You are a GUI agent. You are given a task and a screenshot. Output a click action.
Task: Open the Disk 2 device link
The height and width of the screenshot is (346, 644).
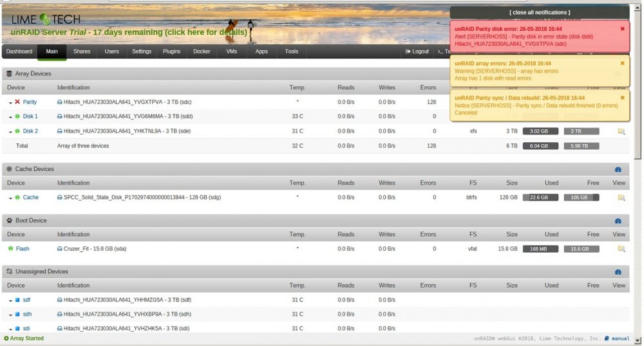point(30,131)
